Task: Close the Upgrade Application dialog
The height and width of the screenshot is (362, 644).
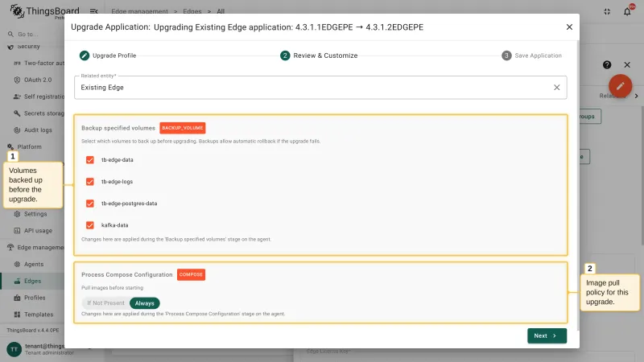Action: pos(569,27)
